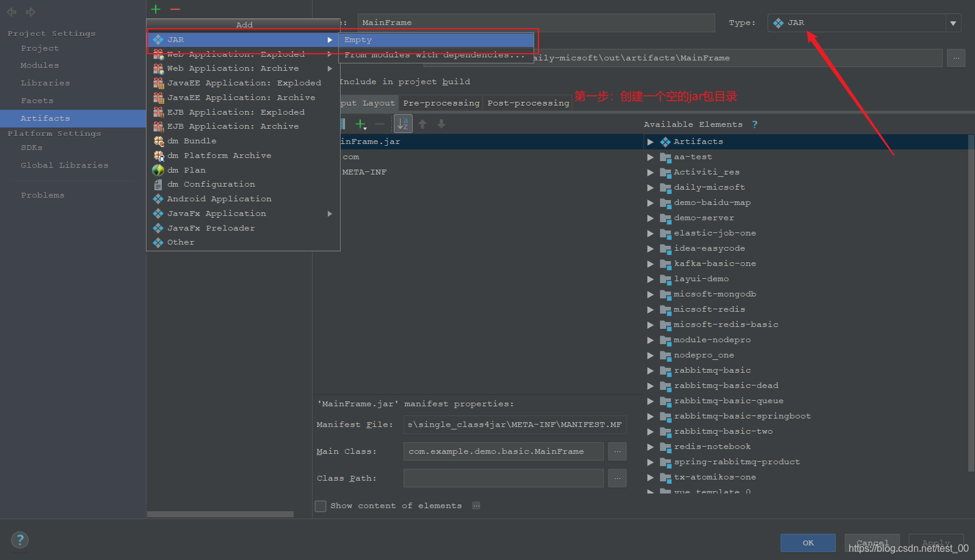The image size is (975, 560).
Task: Expand the Artifacts tree node
Action: [650, 142]
